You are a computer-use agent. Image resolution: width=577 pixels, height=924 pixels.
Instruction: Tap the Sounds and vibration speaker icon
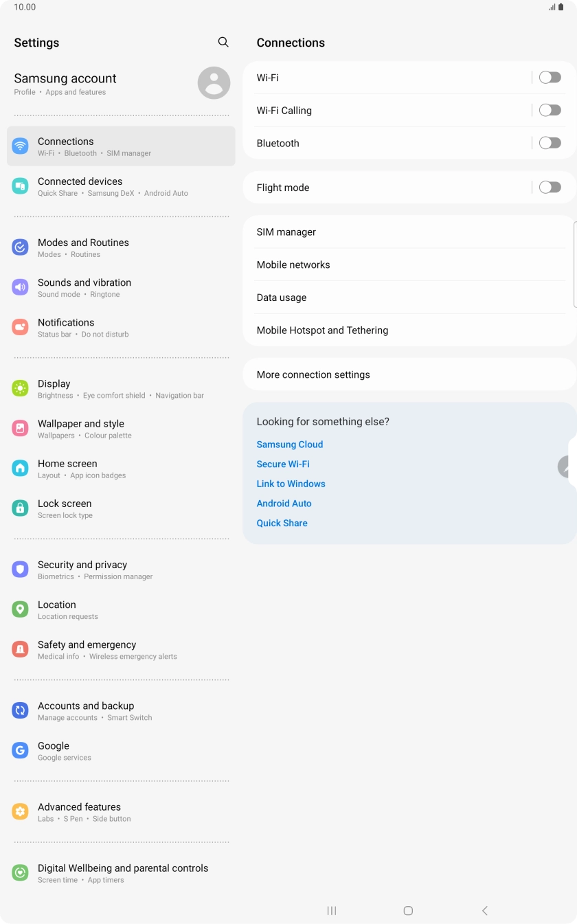(20, 287)
